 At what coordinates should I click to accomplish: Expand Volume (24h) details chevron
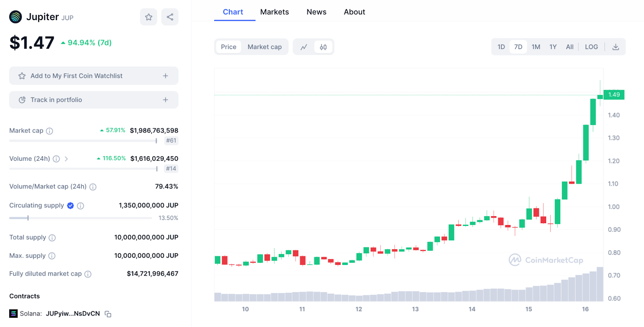(66, 159)
